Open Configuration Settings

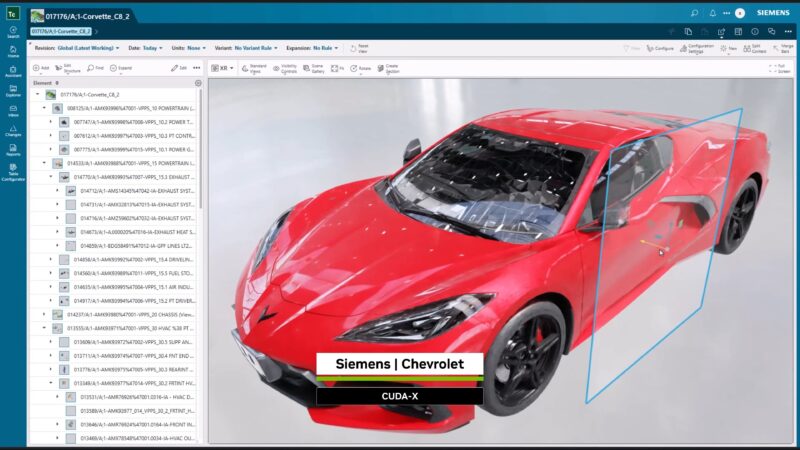[x=697, y=48]
